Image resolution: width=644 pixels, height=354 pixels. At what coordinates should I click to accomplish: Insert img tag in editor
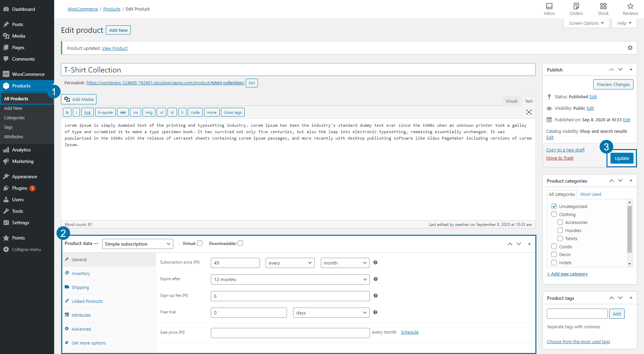(x=149, y=112)
